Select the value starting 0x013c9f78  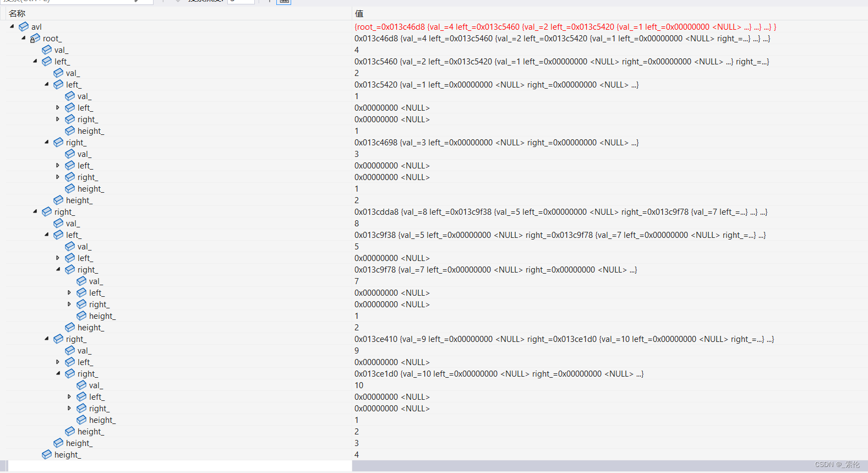495,270
